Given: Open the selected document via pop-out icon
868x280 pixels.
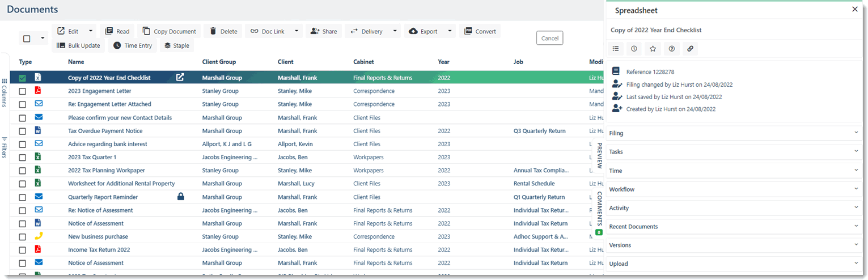Looking at the screenshot, I should [x=180, y=78].
